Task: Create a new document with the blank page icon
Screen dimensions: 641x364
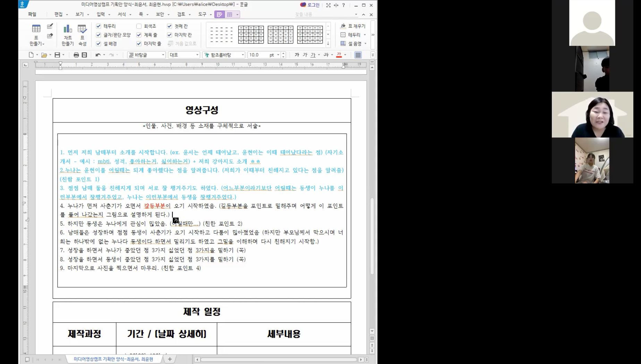Action: tap(31, 55)
